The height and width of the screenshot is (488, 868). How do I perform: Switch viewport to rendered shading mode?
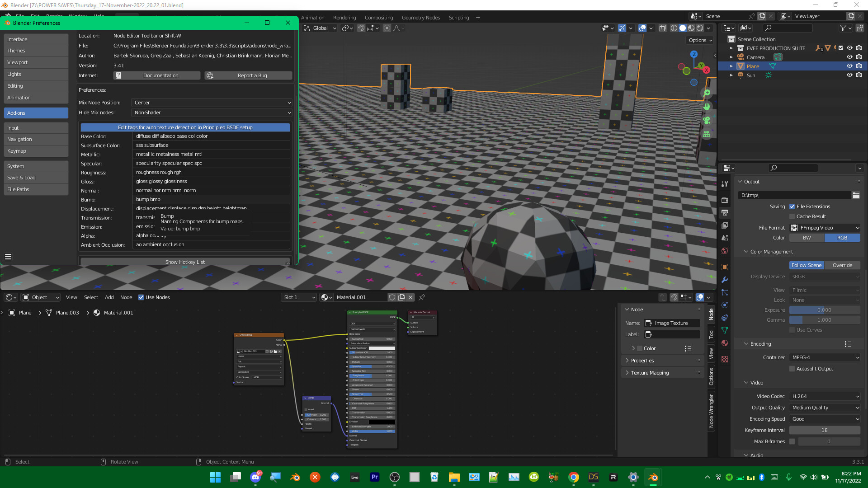pos(700,28)
